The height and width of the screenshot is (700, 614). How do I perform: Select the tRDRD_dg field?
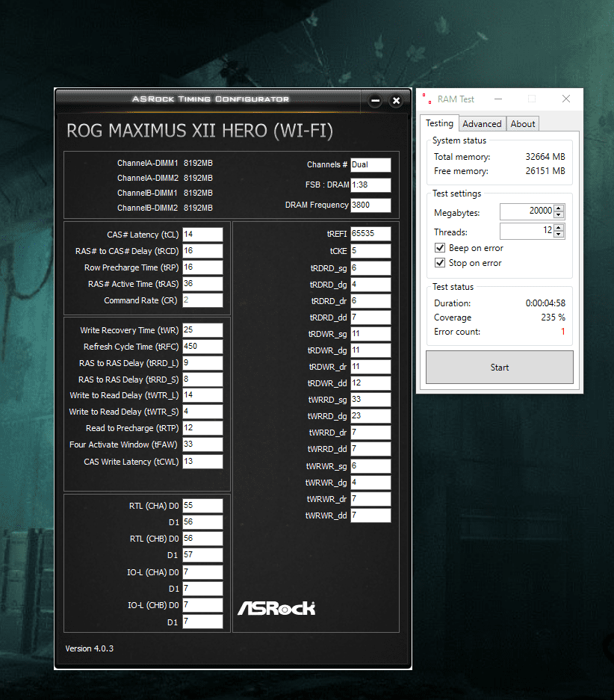point(370,285)
